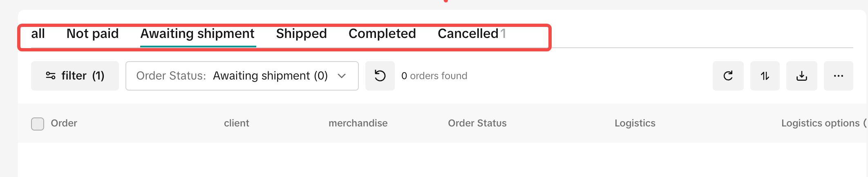Refresh the orders list
This screenshot has height=177, width=868.
(x=728, y=76)
